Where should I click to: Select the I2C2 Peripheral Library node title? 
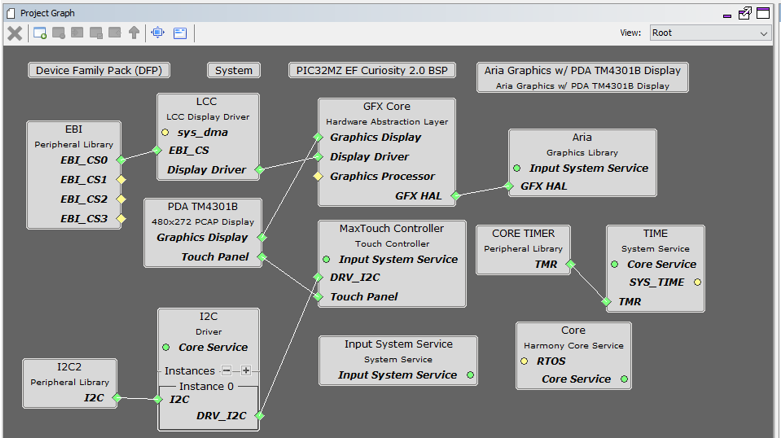tap(69, 367)
